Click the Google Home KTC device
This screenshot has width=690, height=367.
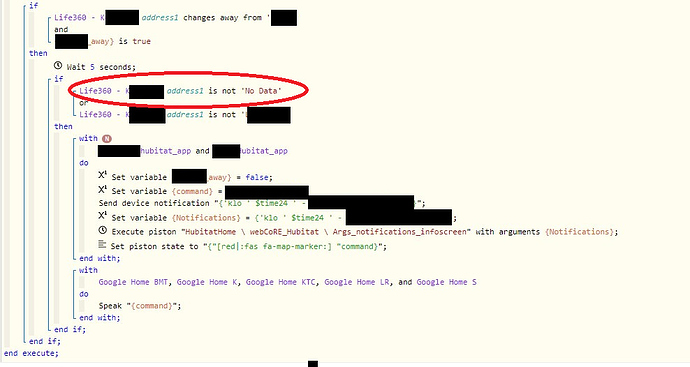click(x=280, y=282)
